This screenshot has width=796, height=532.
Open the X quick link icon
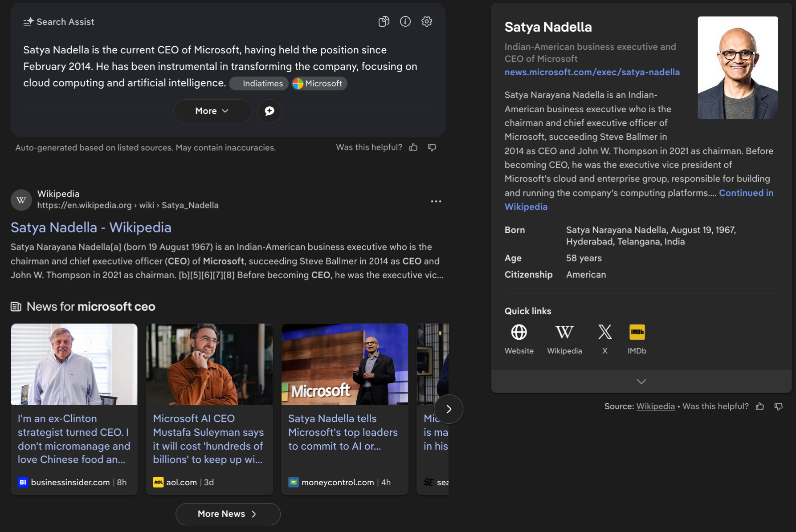[605, 332]
